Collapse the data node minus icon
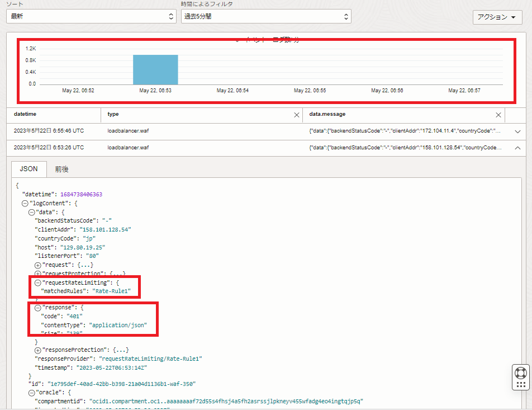The width and height of the screenshot is (532, 410). pos(31,213)
